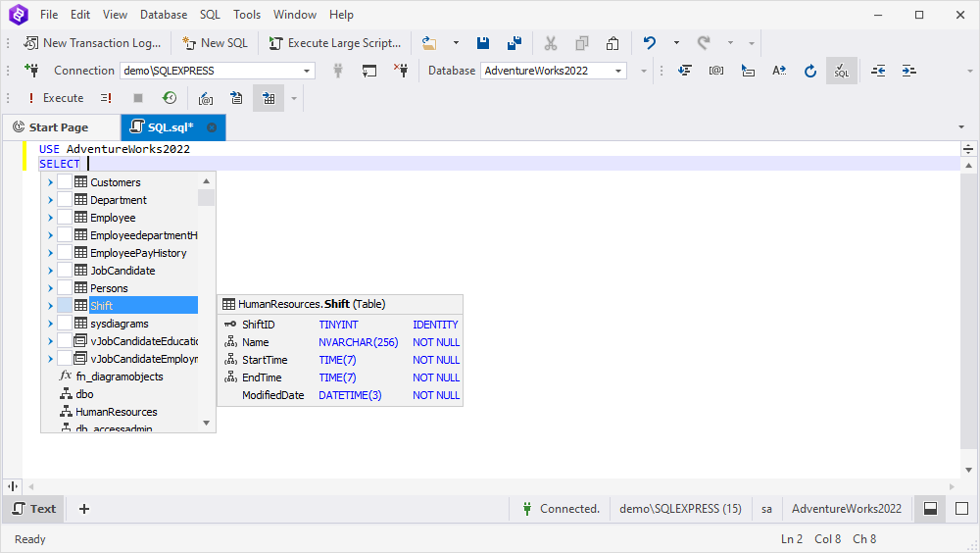
Task: Expand the EmployeePayHistory node
Action: [50, 253]
